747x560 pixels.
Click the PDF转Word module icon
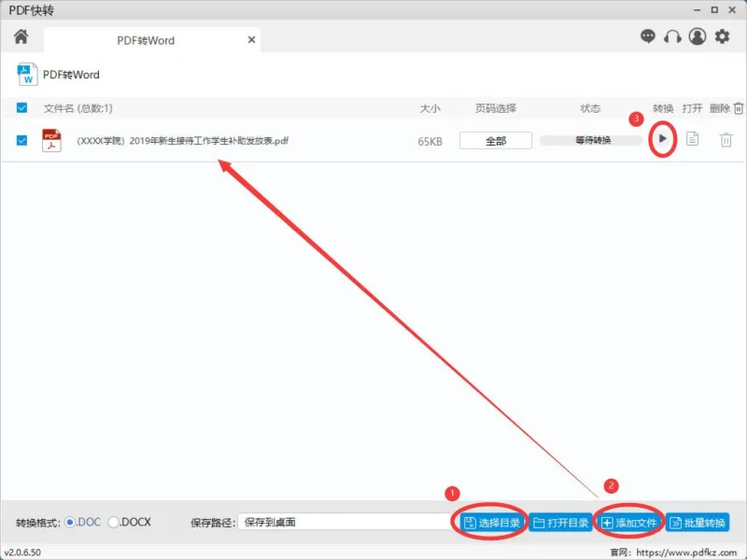[27, 75]
